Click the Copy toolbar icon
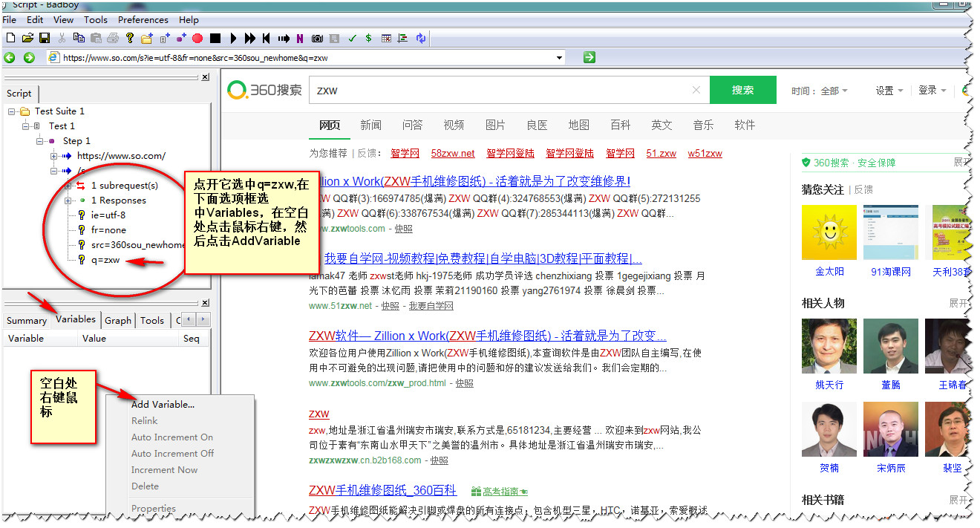 [79, 38]
